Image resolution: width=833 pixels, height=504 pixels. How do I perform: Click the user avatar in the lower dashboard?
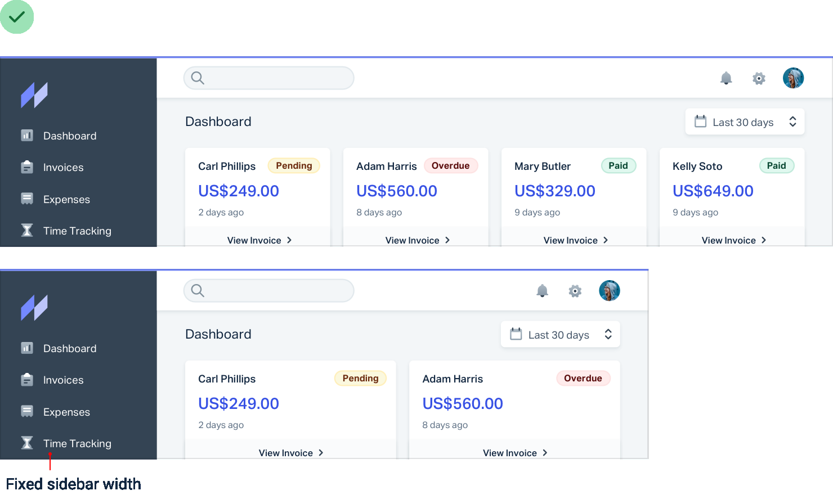[x=609, y=291]
